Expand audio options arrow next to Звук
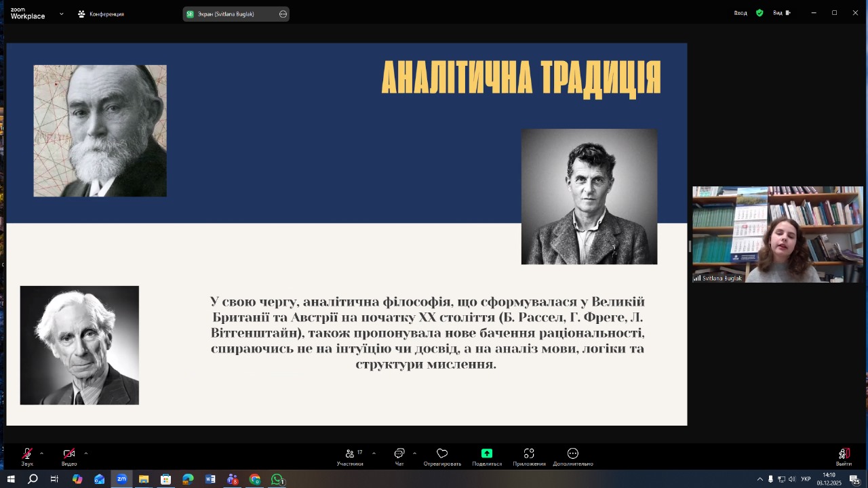This screenshot has height=488, width=868. click(x=42, y=453)
